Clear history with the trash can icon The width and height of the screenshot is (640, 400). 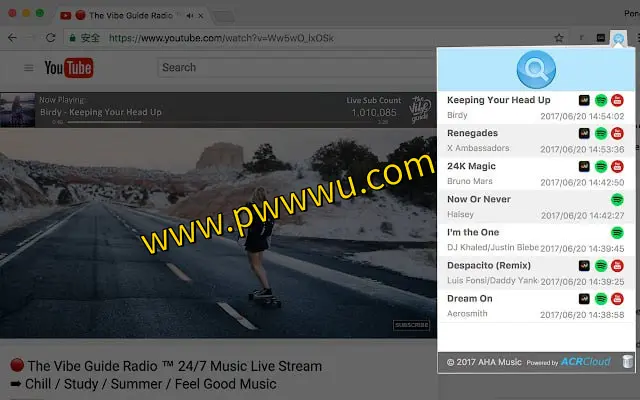pyautogui.click(x=626, y=362)
